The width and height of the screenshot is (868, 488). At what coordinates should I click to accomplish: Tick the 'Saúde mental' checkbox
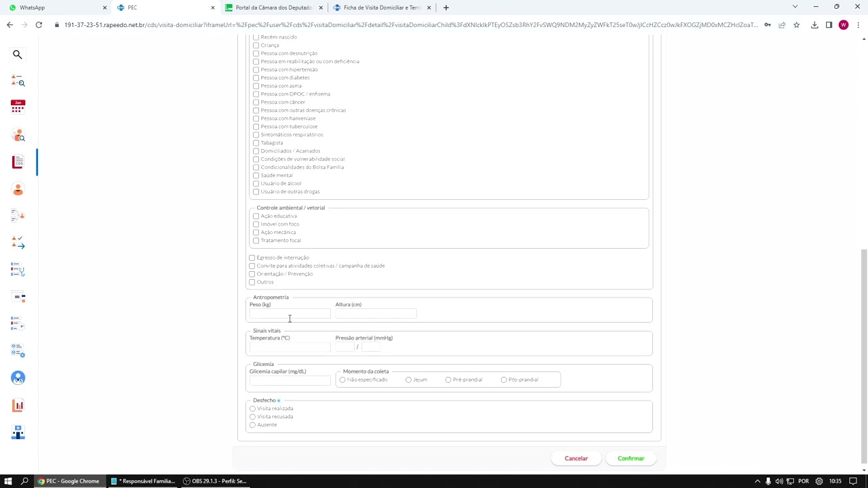coord(256,176)
